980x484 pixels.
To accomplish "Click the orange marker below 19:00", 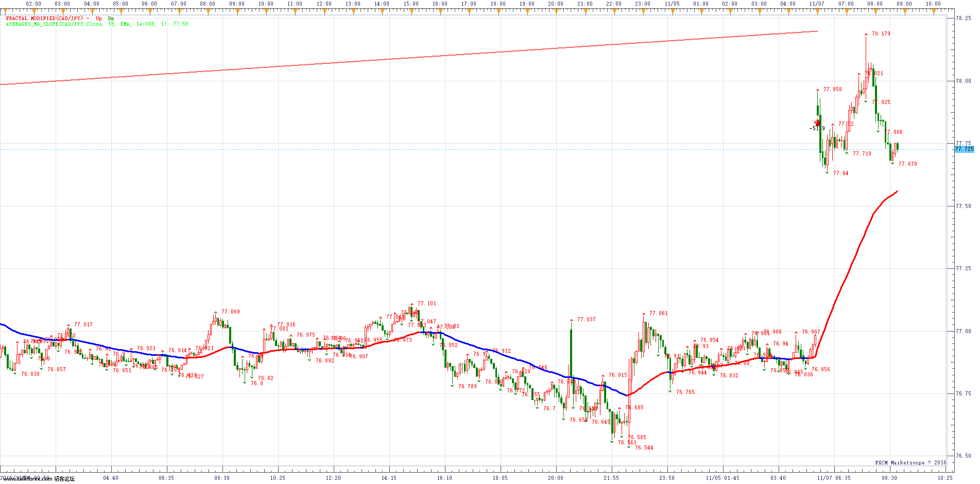I will 527,10.
